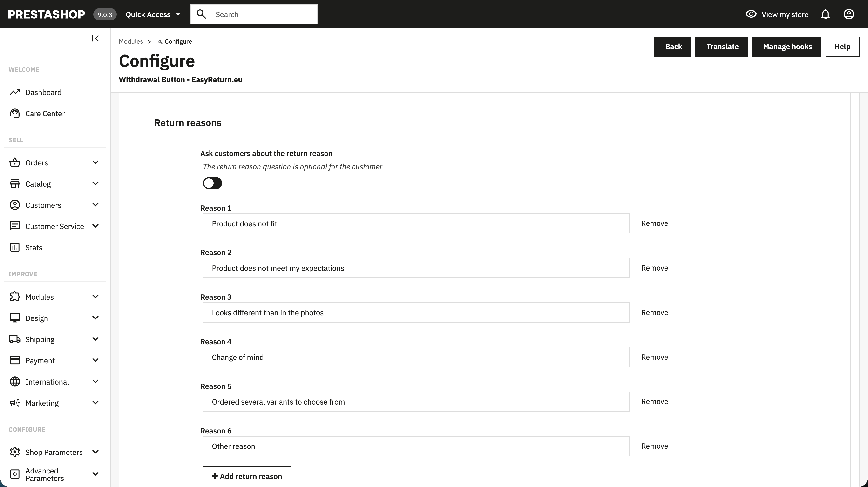Click the Manage hooks button
Viewport: 868px width, 487px height.
click(787, 47)
